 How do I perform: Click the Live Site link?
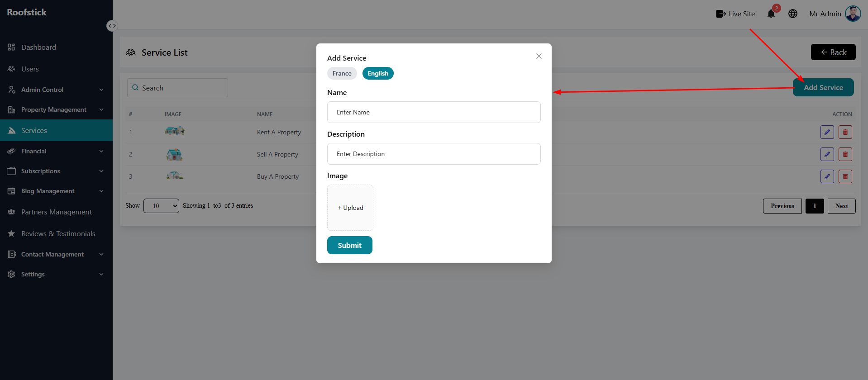tap(735, 14)
